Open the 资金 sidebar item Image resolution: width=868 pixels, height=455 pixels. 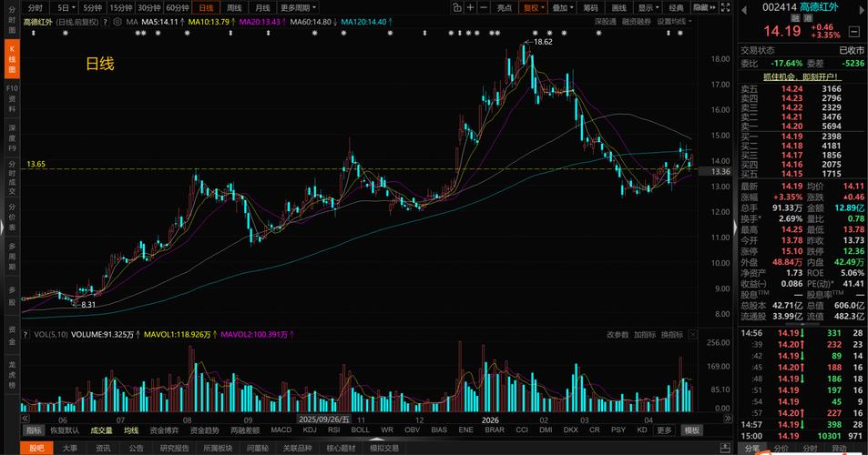tap(12, 336)
